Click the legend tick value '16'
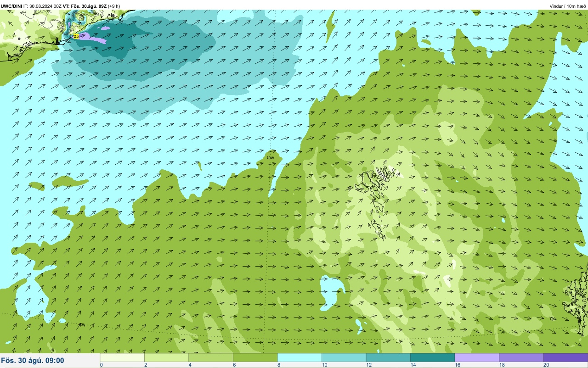Image resolution: width=588 pixels, height=368 pixels. click(x=457, y=365)
